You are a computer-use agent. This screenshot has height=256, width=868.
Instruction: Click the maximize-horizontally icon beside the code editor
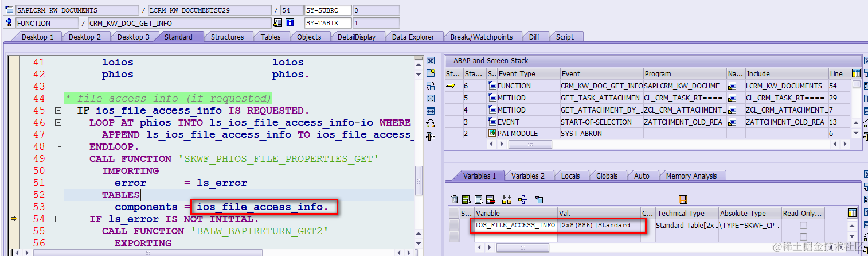tap(431, 111)
